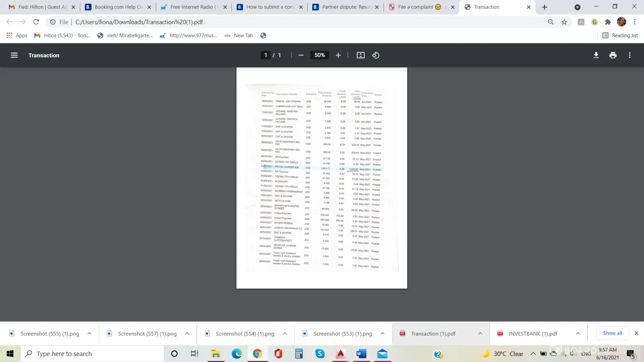Viewport: 644px width, 362px height.
Task: Reload the current page
Action: tap(36, 22)
